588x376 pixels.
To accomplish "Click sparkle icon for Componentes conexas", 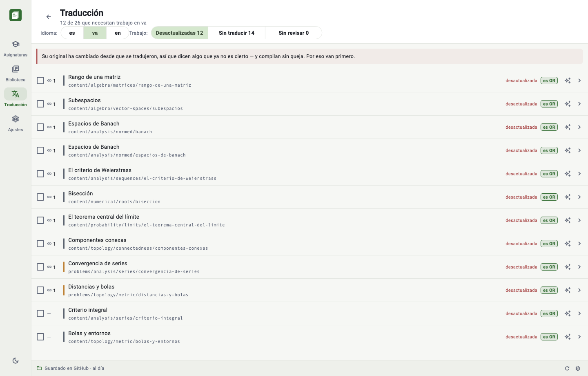I will tap(568, 244).
